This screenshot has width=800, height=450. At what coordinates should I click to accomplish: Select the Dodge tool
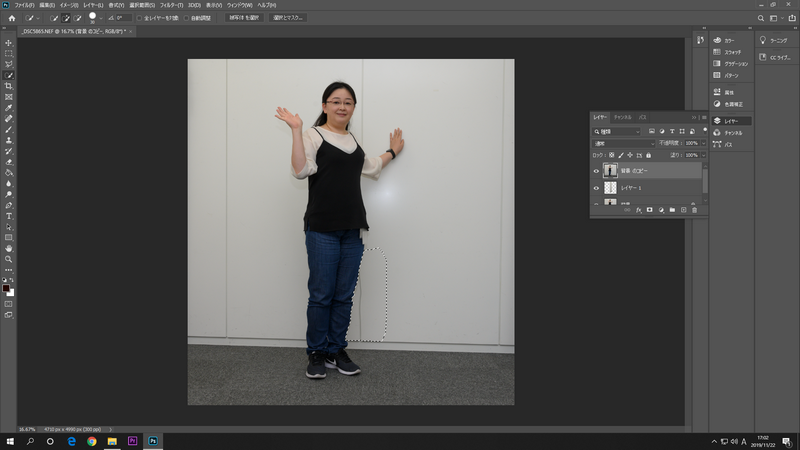click(9, 194)
